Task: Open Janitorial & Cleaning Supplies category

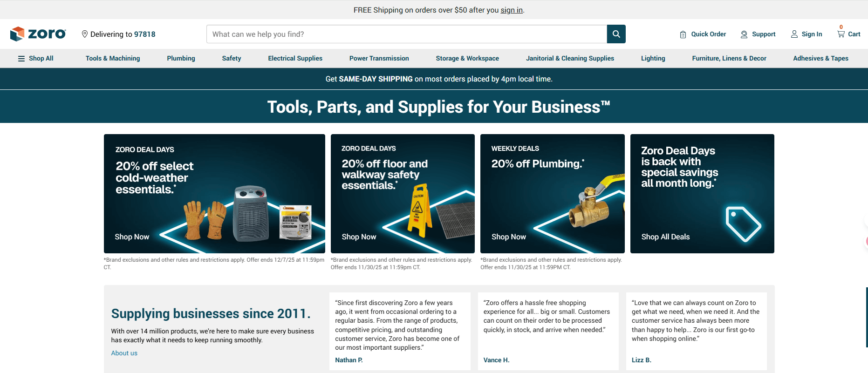Action: pos(570,58)
